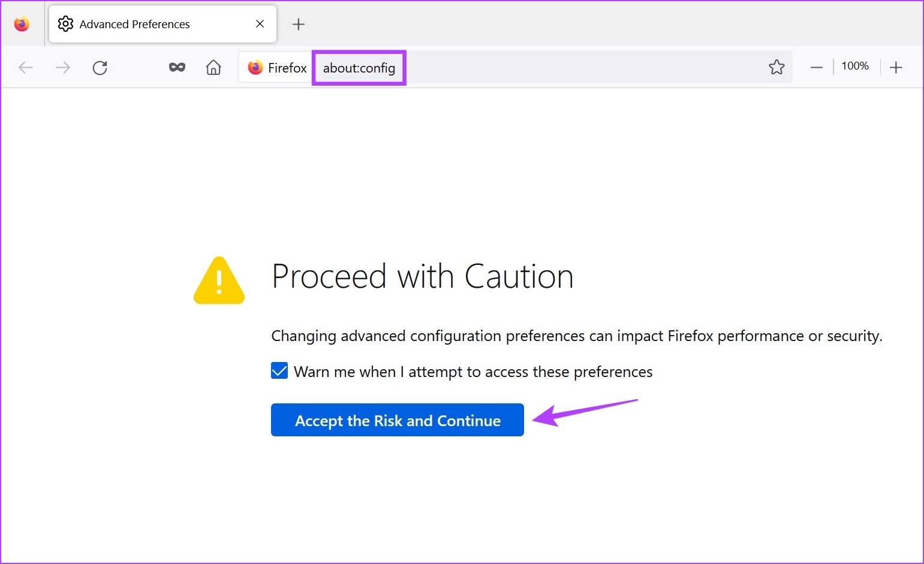The width and height of the screenshot is (924, 564).
Task: Open the Firefox home page
Action: tap(213, 67)
